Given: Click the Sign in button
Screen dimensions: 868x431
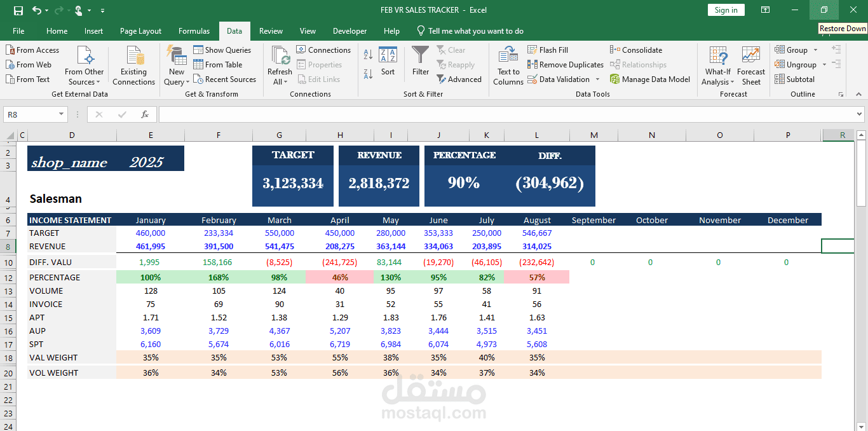Looking at the screenshot, I should point(726,10).
